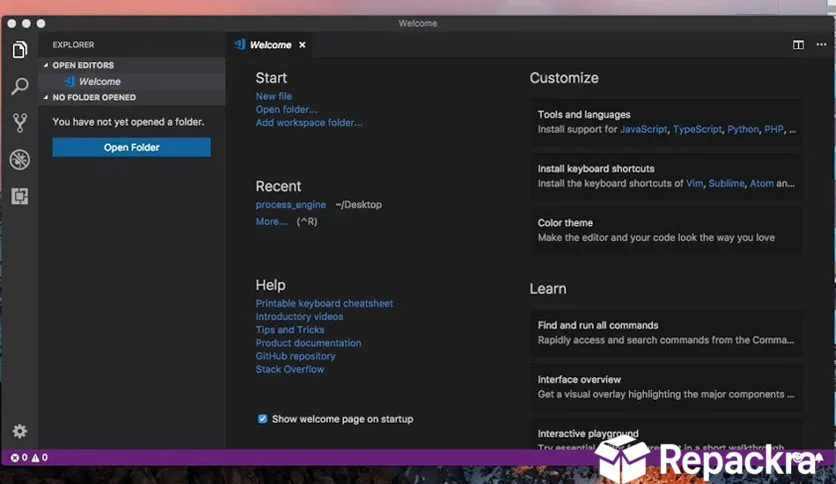Open the Interactive playground card
836x484 pixels.
point(666,434)
